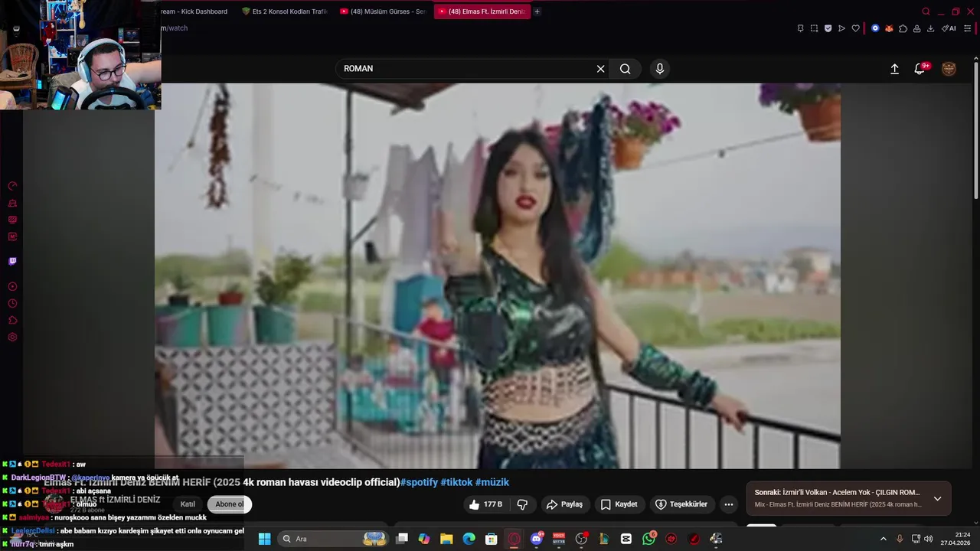
Task: Open WhatsApp from the taskbar
Action: tap(649, 539)
